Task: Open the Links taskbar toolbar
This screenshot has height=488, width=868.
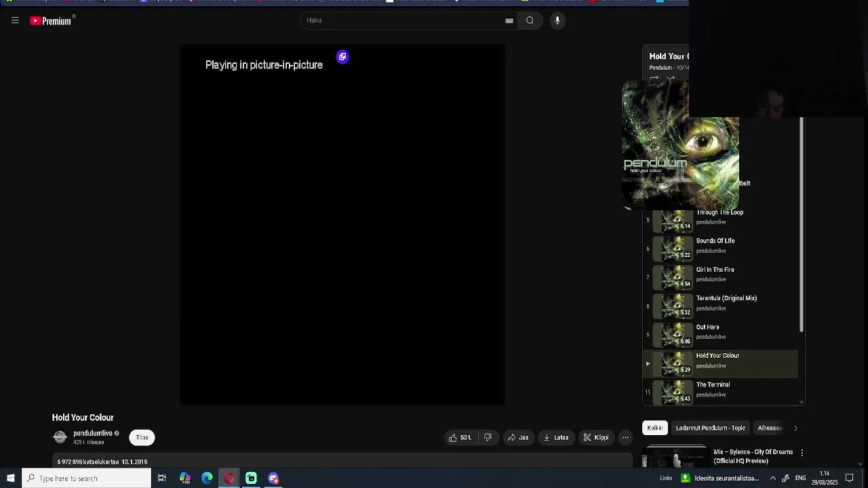Action: pyautogui.click(x=666, y=479)
